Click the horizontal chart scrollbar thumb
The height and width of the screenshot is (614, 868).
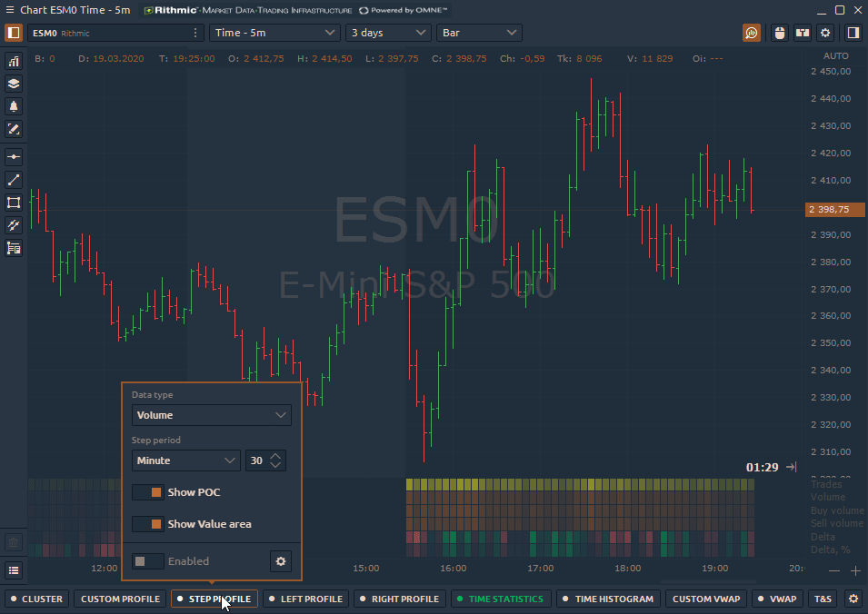click(x=709, y=582)
